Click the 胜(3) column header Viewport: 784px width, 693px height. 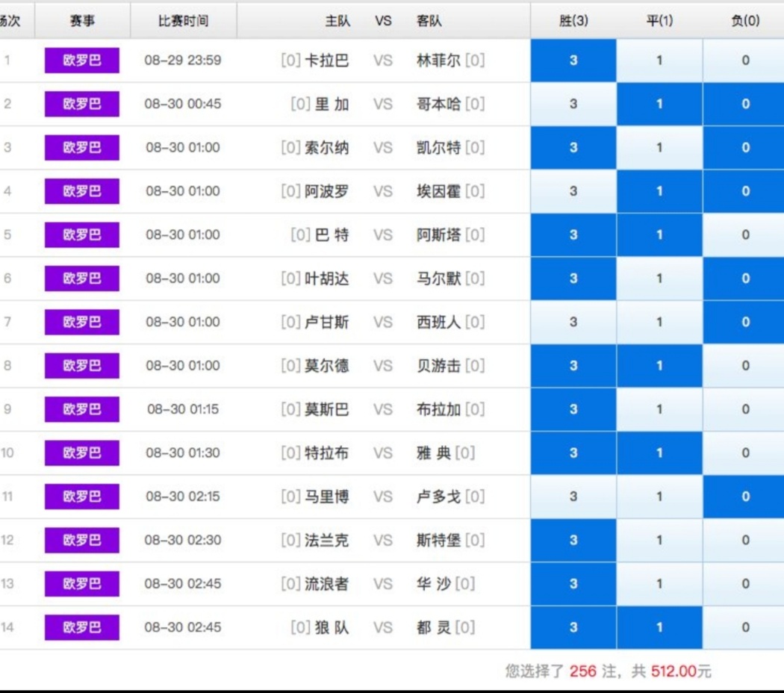[572, 21]
